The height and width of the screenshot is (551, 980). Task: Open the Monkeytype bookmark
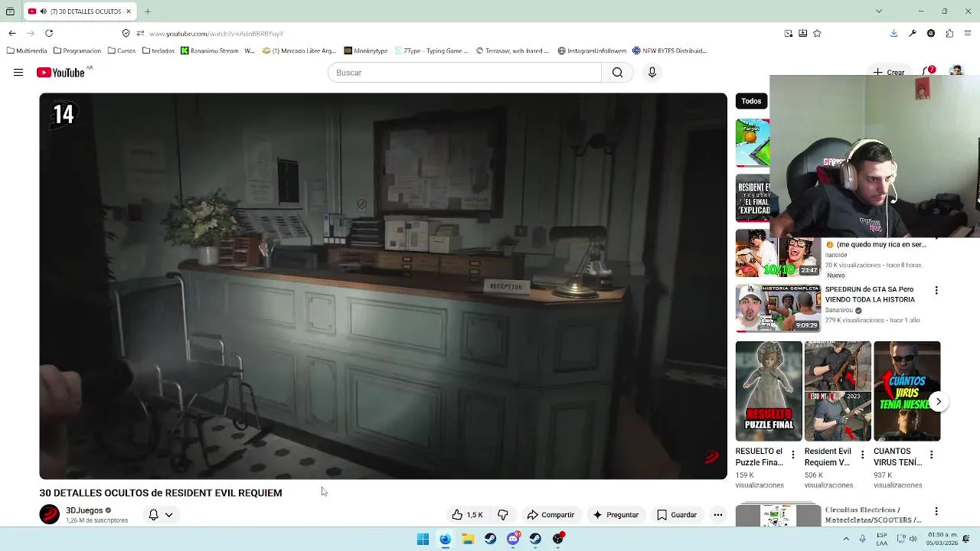pyautogui.click(x=366, y=51)
